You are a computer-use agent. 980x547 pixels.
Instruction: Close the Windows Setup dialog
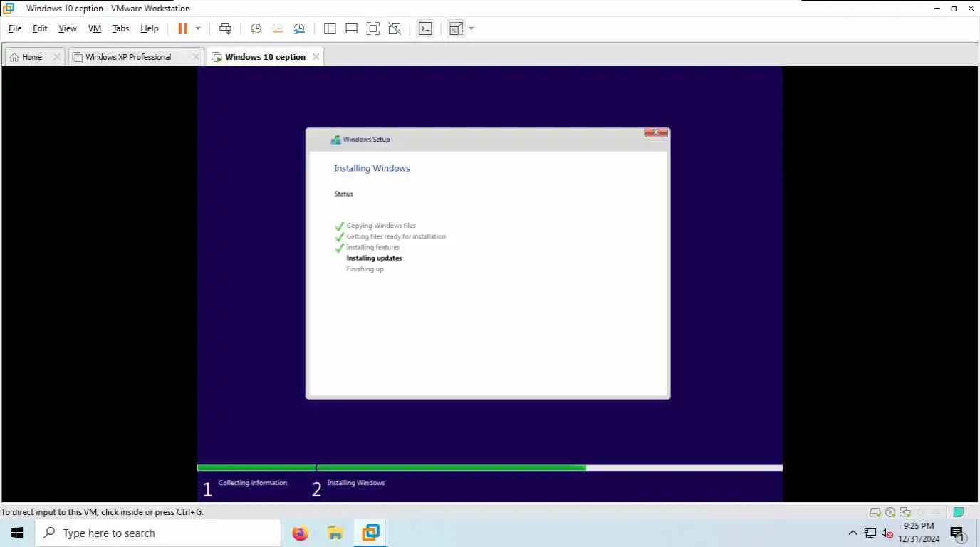[x=656, y=132]
